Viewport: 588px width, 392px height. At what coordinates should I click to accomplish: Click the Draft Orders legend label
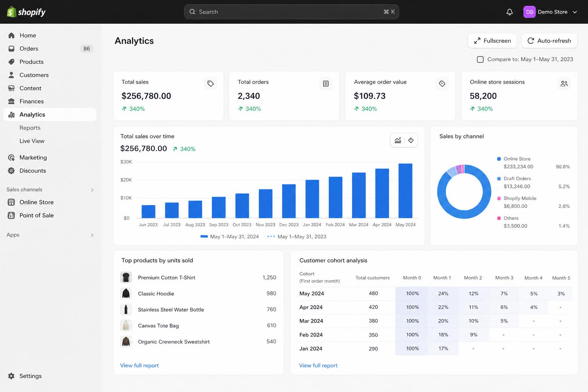517,179
